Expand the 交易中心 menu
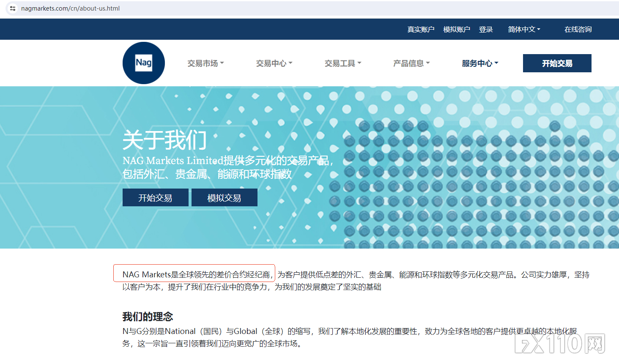This screenshot has width=619, height=364. 274,63
